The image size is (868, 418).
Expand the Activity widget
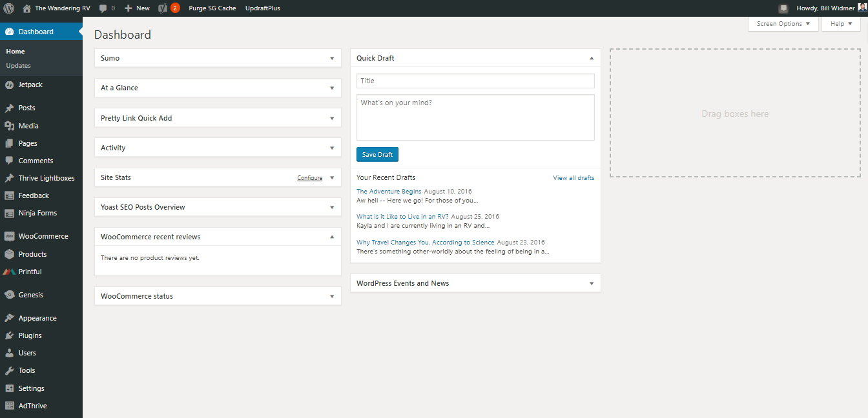click(332, 148)
